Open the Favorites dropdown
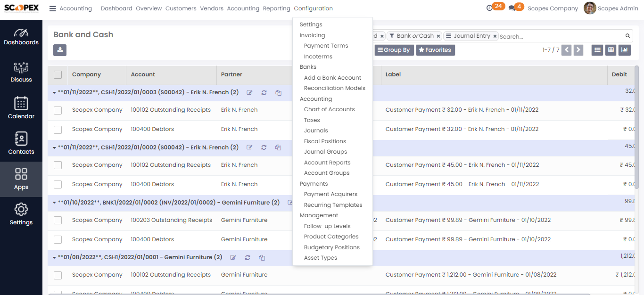This screenshot has height=295, width=644. (435, 50)
